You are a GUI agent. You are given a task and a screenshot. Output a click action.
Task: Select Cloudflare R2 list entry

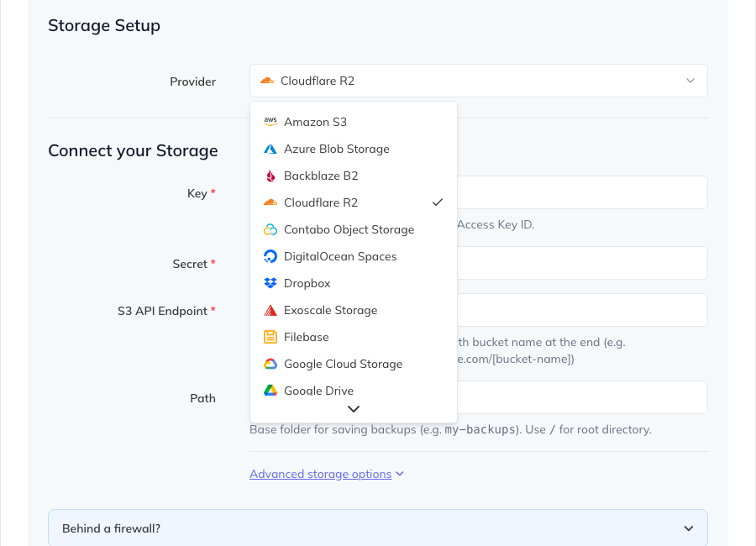click(x=354, y=202)
